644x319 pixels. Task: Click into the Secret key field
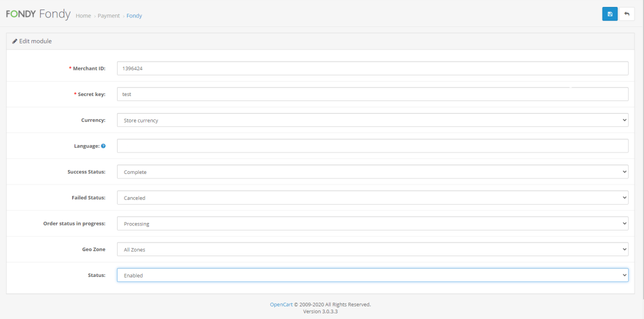372,94
